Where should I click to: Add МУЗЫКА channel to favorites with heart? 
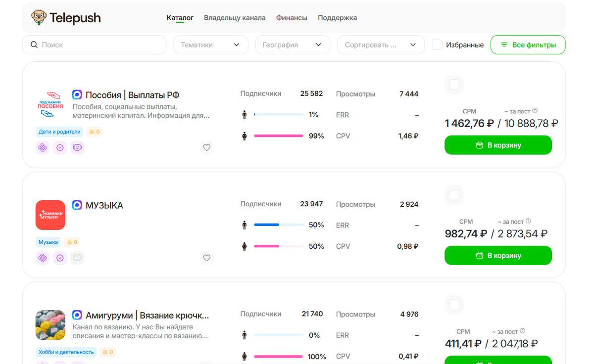pyautogui.click(x=207, y=258)
